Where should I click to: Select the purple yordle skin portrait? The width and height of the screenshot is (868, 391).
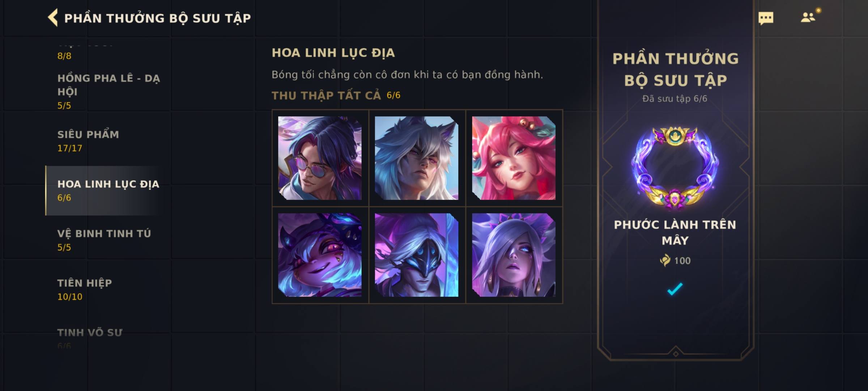pos(320,255)
